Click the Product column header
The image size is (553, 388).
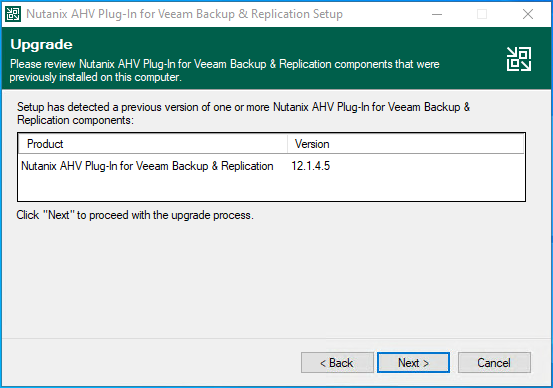(153, 144)
